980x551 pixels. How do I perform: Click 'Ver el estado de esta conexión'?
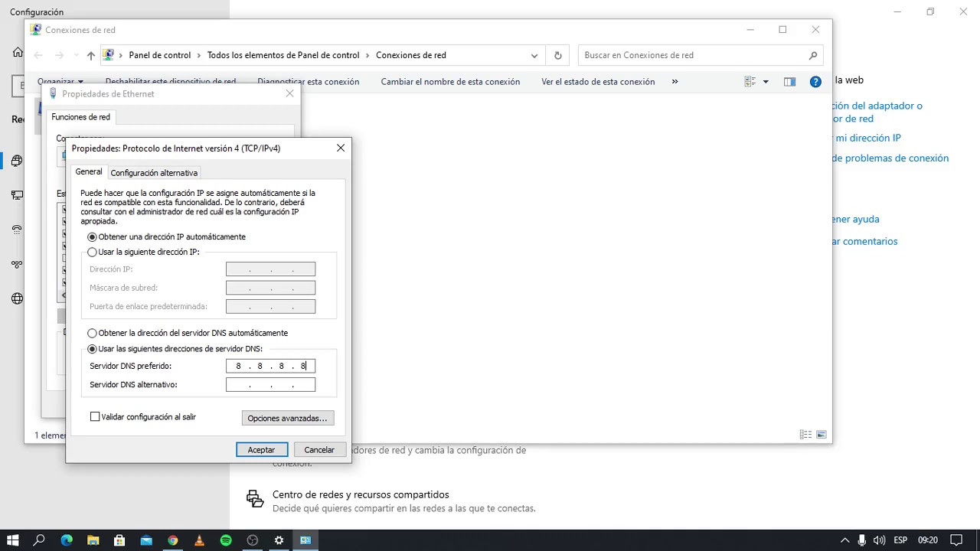(x=598, y=82)
